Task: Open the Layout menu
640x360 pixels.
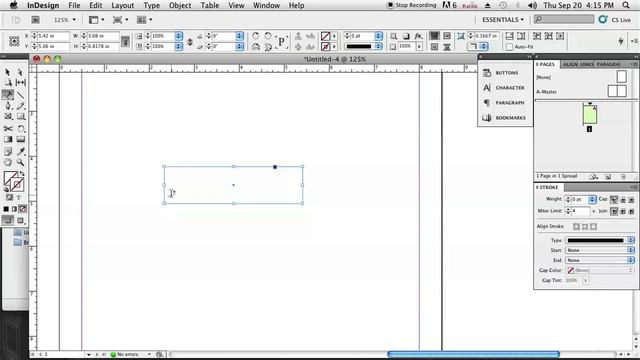Action: coord(122,5)
